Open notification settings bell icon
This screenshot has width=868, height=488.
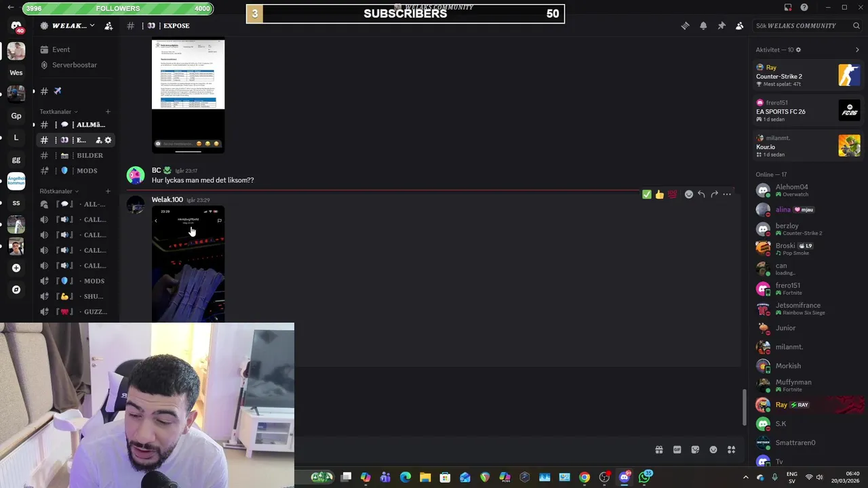point(703,26)
